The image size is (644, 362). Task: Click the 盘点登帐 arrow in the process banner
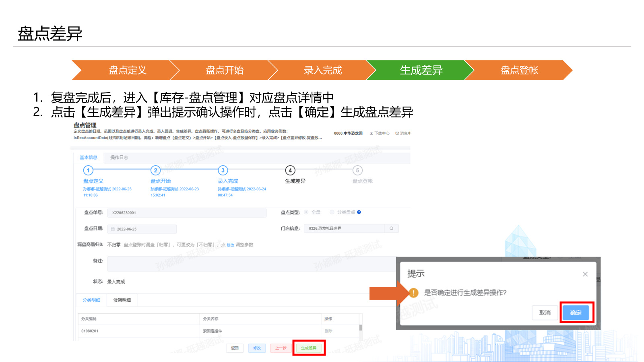pos(519,70)
